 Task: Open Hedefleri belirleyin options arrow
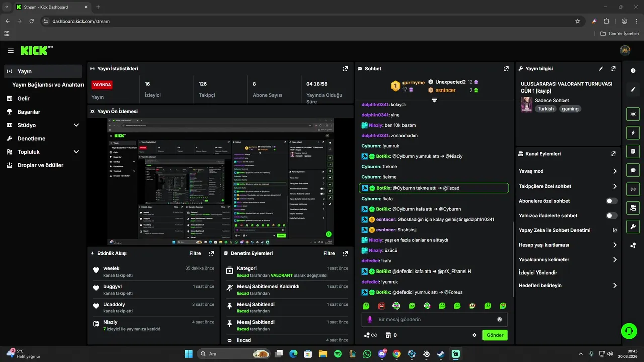[615, 285]
